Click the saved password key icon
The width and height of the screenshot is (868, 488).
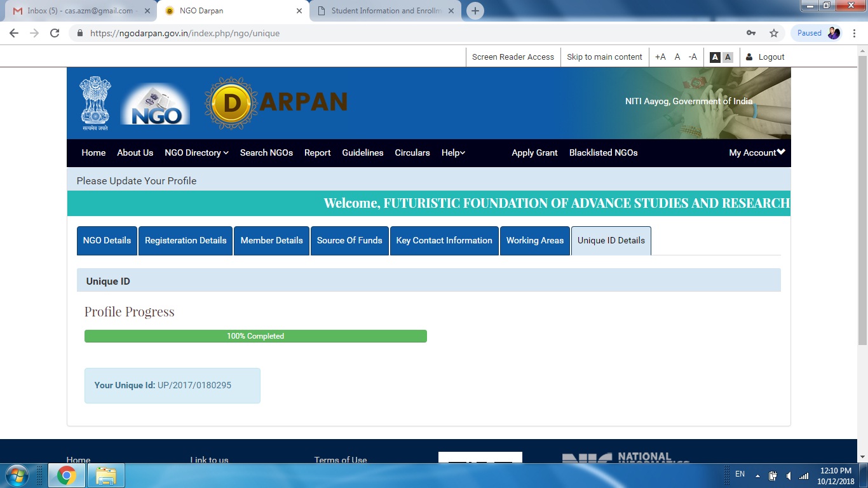[x=751, y=33]
